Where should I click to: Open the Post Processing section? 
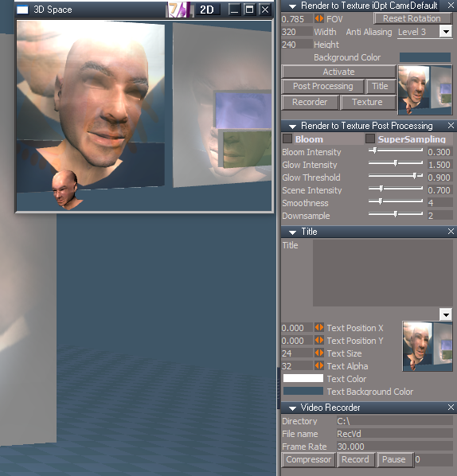[x=322, y=86]
